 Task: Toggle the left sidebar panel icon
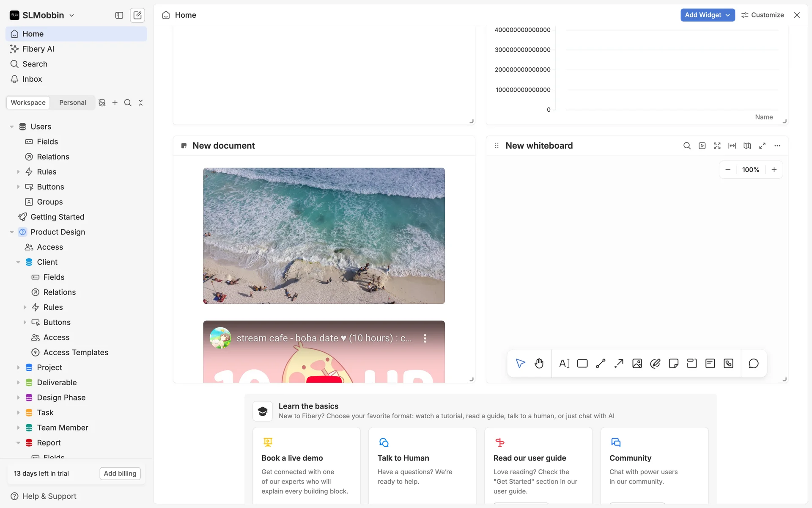[x=119, y=15]
